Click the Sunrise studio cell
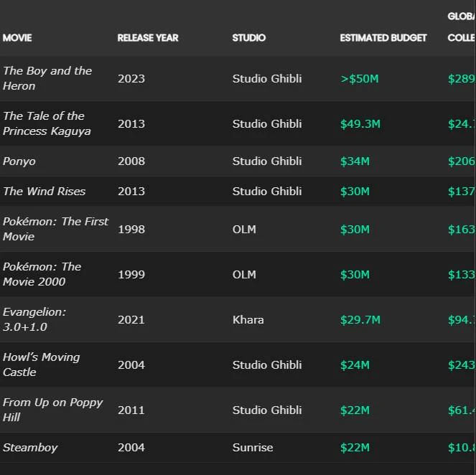476x475 pixels. 253,448
